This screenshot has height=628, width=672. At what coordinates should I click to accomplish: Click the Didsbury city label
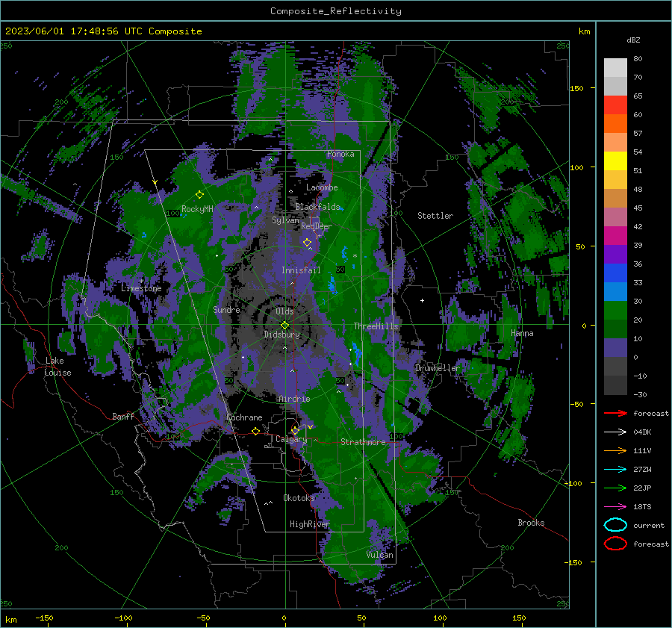click(282, 335)
